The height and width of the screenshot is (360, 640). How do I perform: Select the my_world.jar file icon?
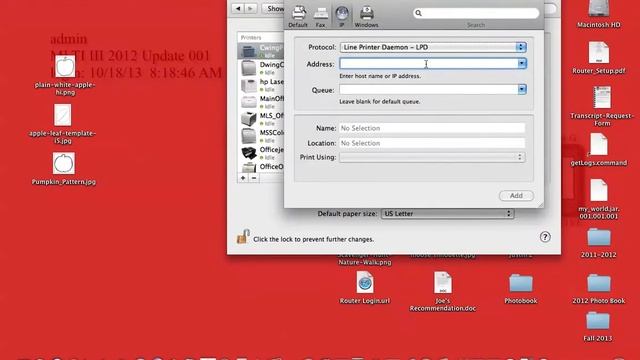click(599, 190)
